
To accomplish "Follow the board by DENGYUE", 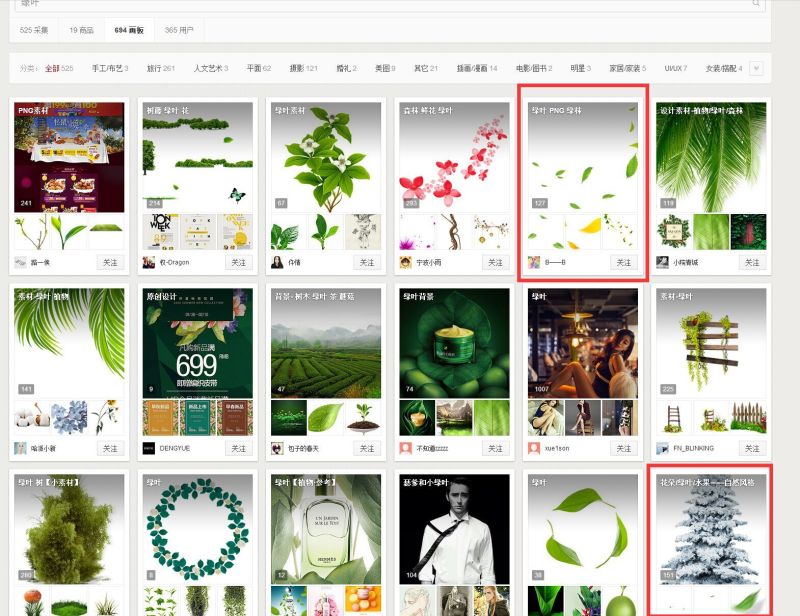I will (x=239, y=448).
